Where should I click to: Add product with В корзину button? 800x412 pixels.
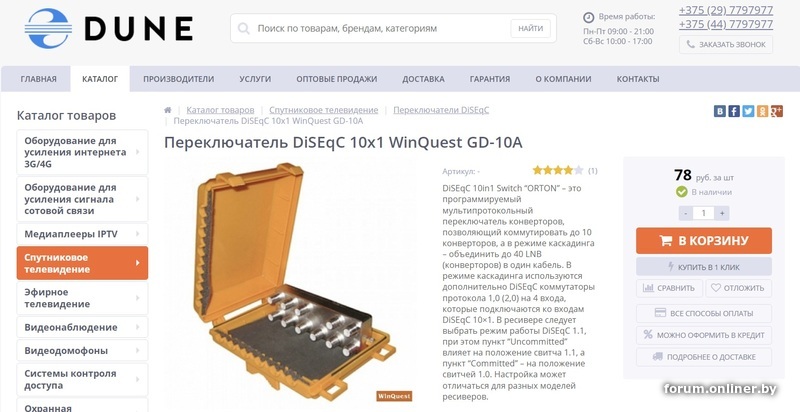pos(704,241)
